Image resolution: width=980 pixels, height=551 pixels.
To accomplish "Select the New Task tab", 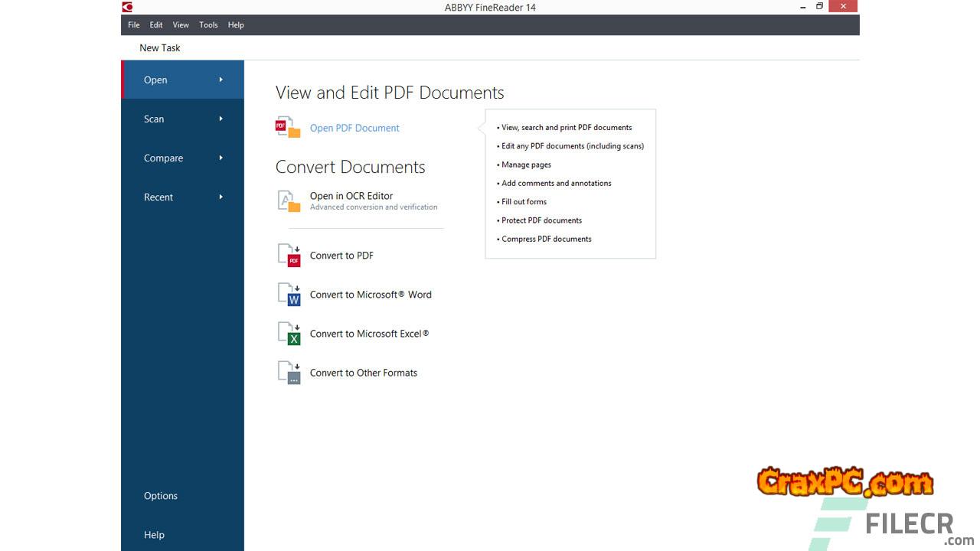I will [x=160, y=47].
